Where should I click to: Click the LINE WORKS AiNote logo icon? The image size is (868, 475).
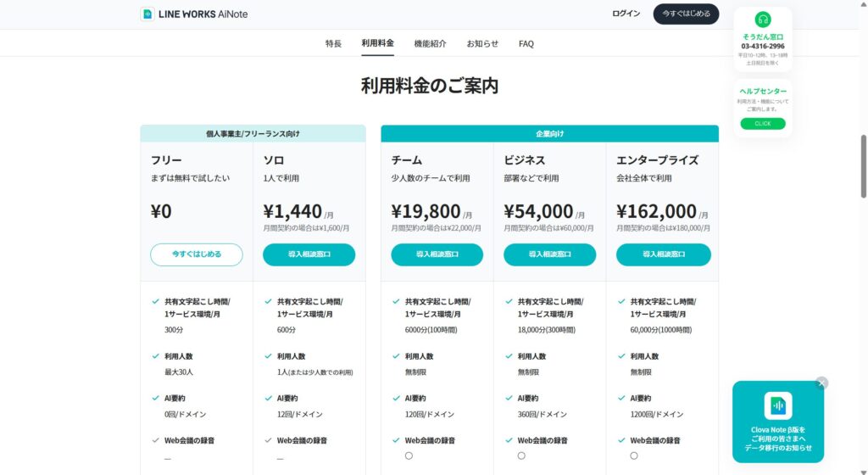[x=147, y=14]
